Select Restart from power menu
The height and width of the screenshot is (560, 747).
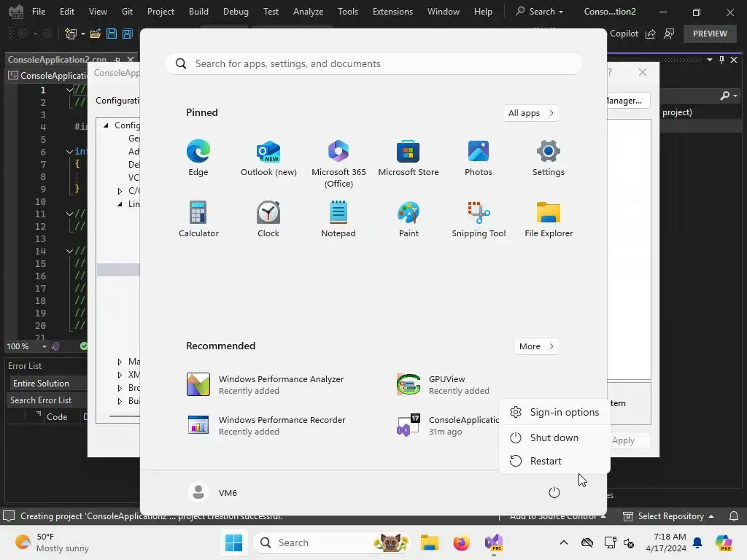[554, 461]
